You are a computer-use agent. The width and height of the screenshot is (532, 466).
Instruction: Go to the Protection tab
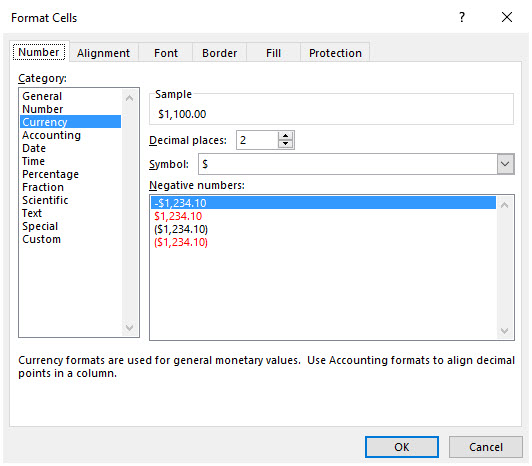(x=335, y=53)
